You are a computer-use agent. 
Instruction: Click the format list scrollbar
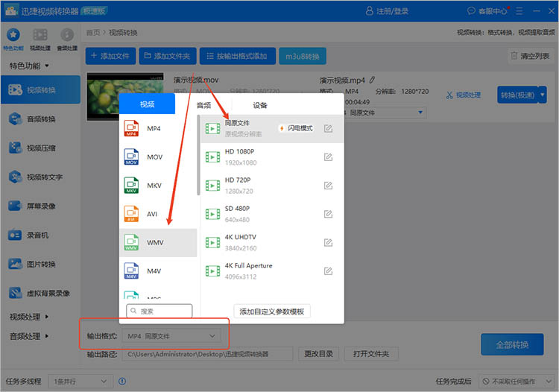coord(198,155)
